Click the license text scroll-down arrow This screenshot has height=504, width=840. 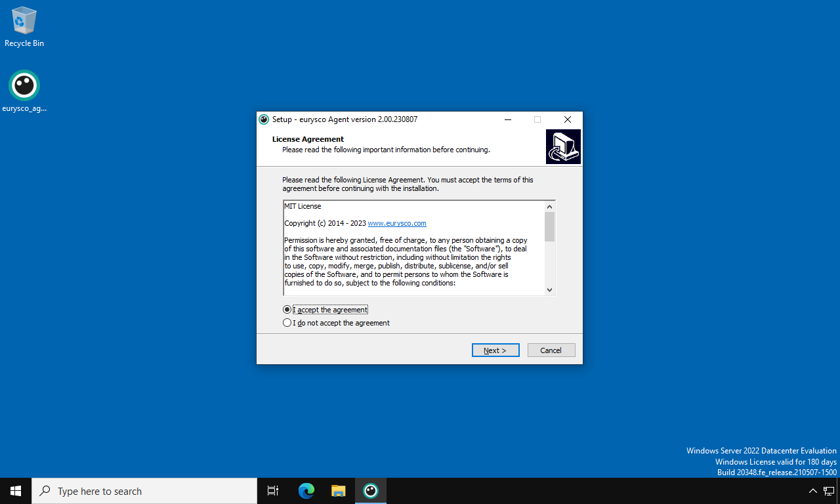coord(550,289)
